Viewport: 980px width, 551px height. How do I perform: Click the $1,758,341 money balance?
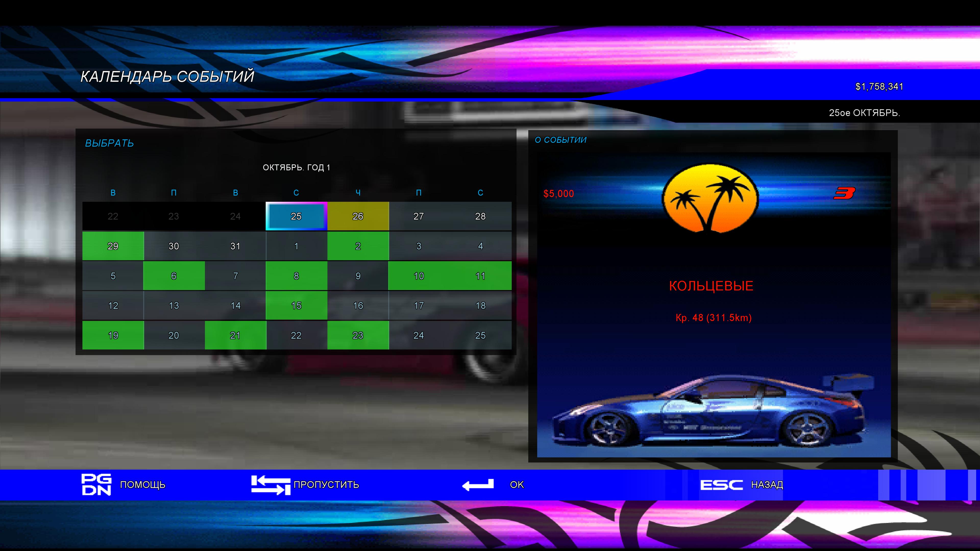coord(879,87)
